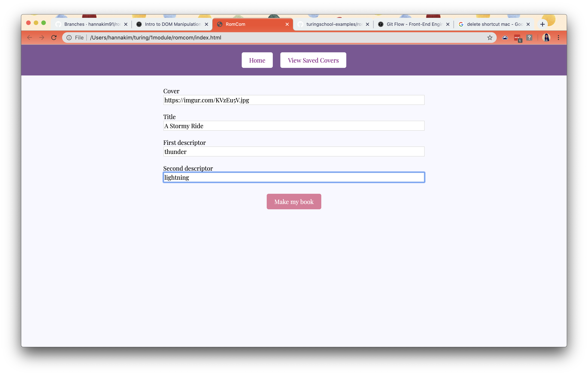Switch to Git Flow tab
The width and height of the screenshot is (588, 375).
(x=414, y=24)
